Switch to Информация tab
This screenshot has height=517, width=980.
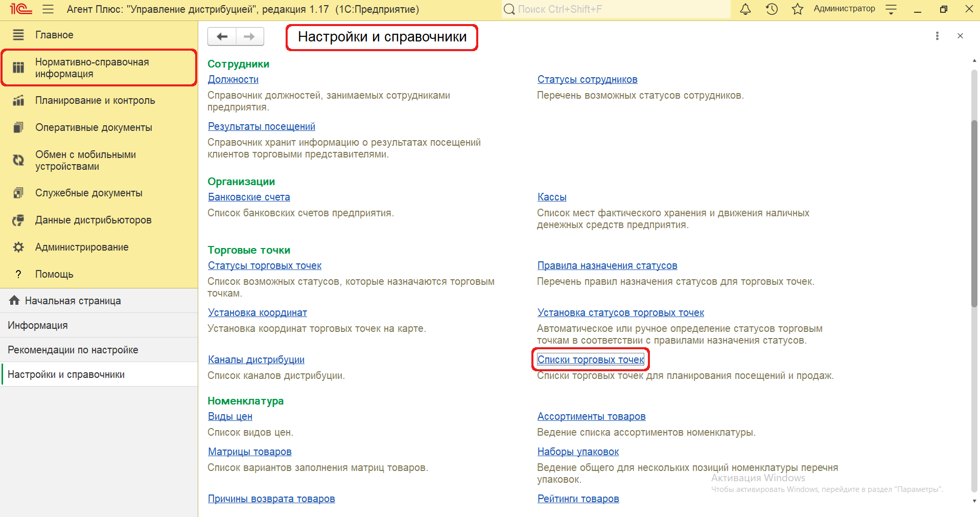(99, 325)
